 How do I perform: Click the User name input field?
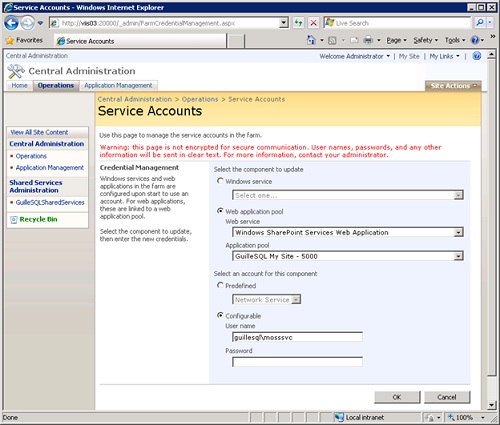point(297,337)
